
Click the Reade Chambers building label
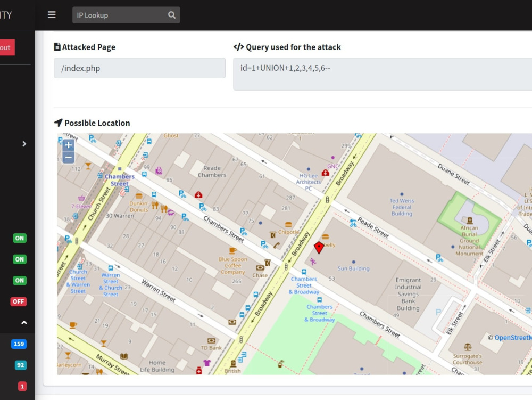212,172
